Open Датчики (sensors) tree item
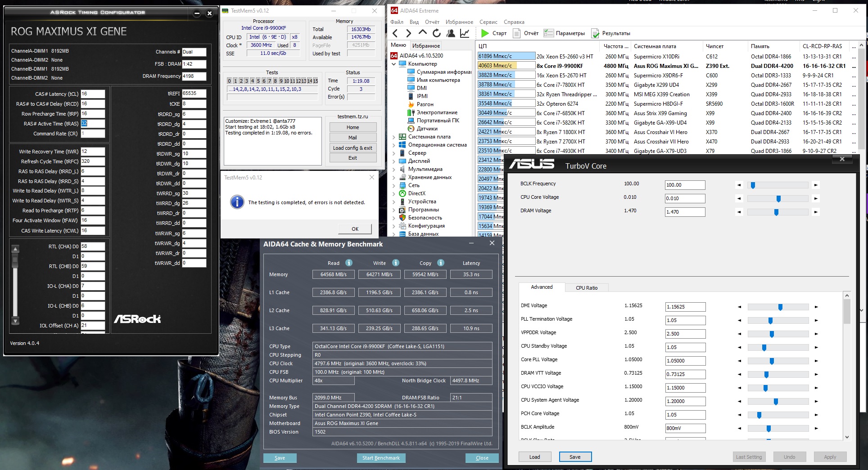868x470 pixels. click(x=422, y=129)
